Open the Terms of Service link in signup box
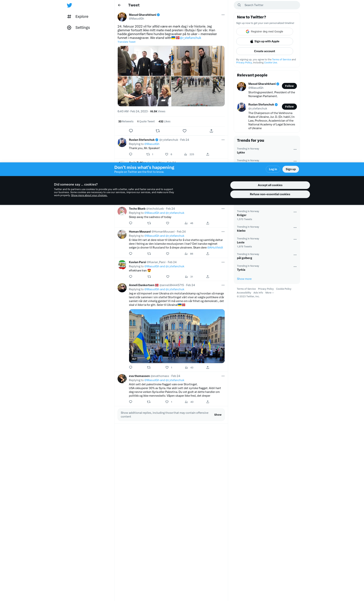The height and width of the screenshot is (601, 364). pyautogui.click(x=281, y=60)
